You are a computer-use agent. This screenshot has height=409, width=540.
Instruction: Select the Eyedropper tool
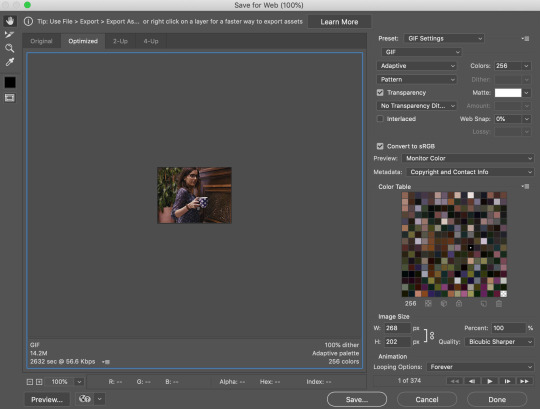(x=10, y=62)
